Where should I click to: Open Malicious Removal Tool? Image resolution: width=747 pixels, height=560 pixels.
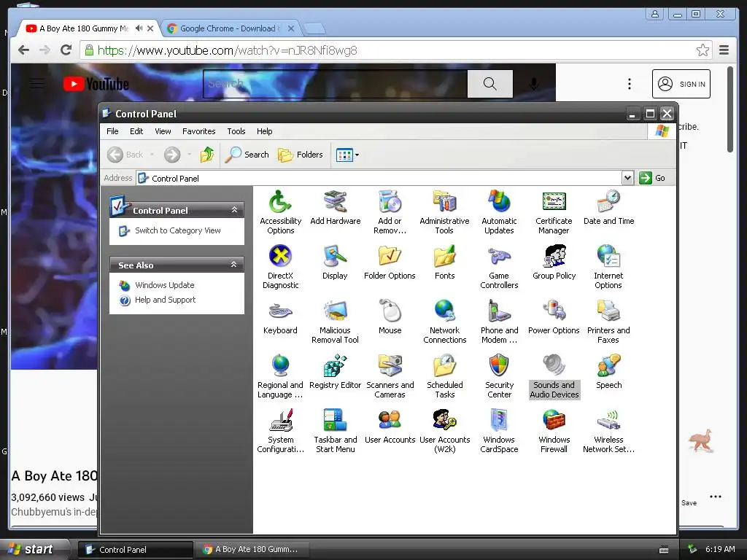(x=335, y=322)
